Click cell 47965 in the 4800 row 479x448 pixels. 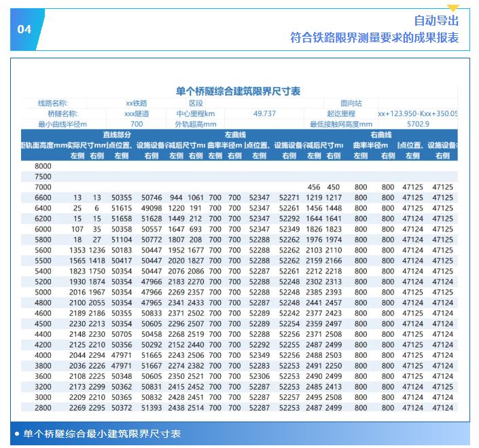pos(152,303)
